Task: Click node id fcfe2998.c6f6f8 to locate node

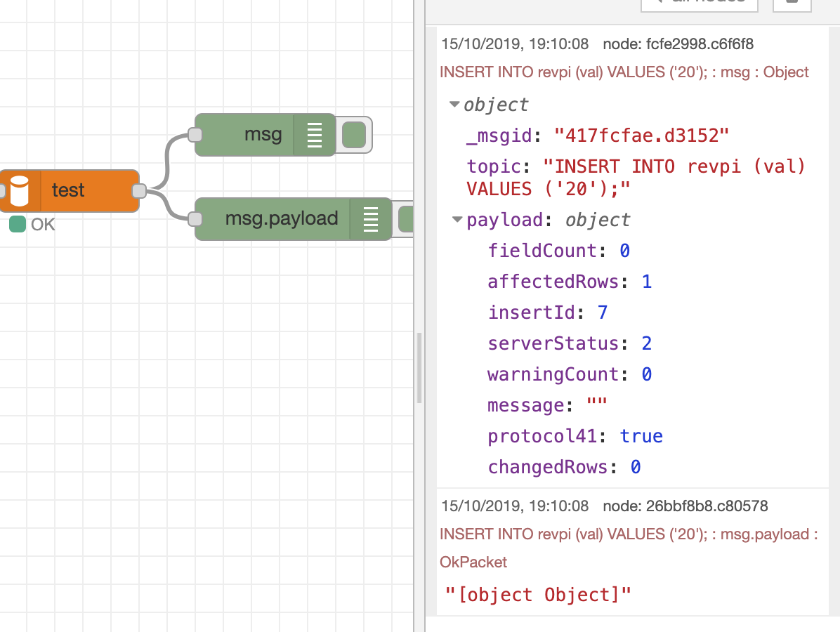Action: point(702,44)
